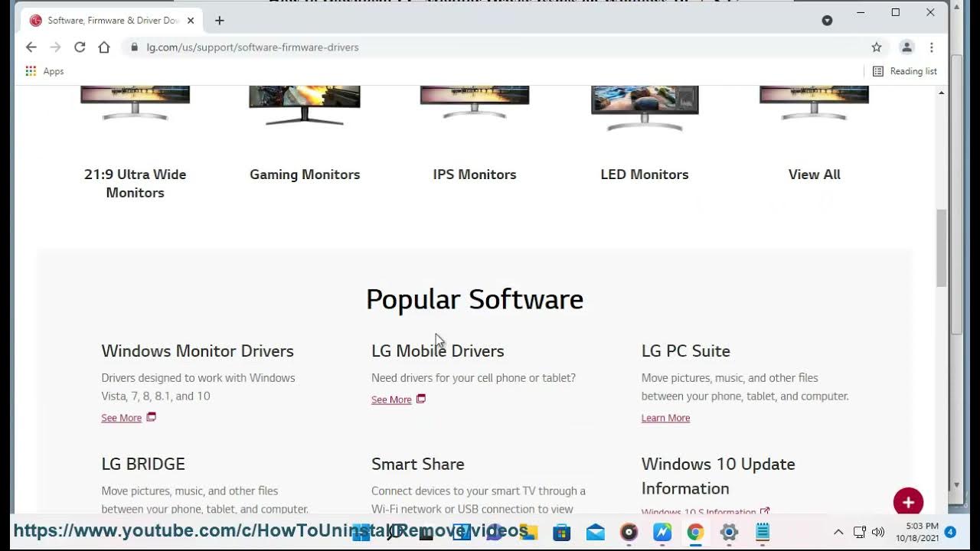Bookmark this page with the star icon
980x551 pixels.
click(877, 47)
